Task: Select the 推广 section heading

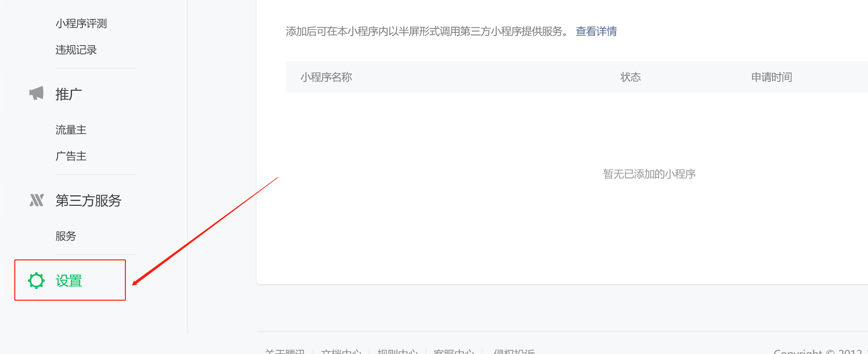Action: pyautogui.click(x=69, y=94)
